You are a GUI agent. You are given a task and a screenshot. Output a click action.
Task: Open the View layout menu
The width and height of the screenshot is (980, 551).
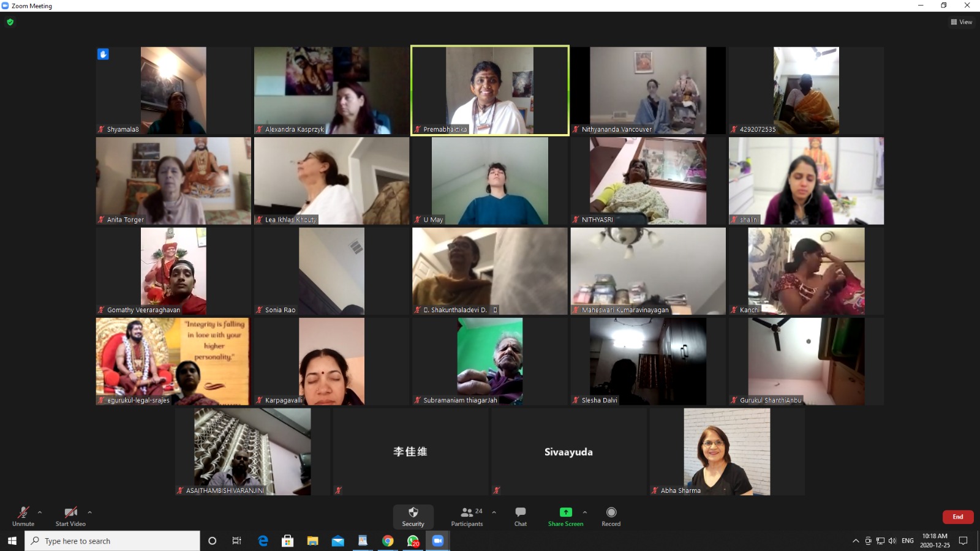tap(961, 22)
